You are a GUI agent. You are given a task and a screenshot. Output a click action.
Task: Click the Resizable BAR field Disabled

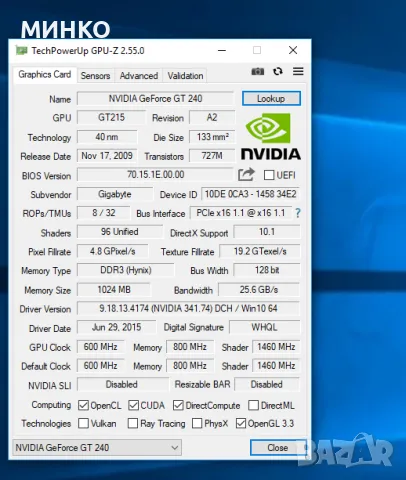pyautogui.click(x=267, y=384)
